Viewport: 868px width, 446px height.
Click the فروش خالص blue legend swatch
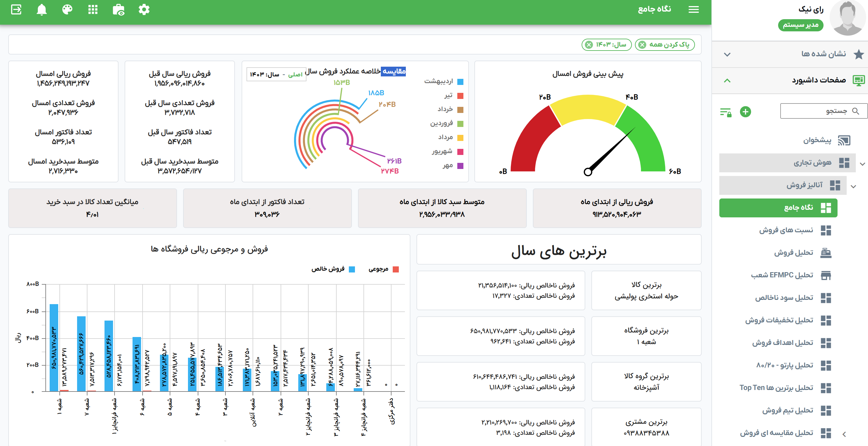pos(352,269)
